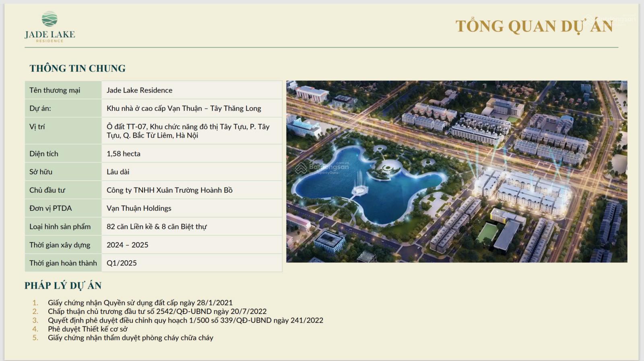Click '82 căn Liền kề & 8 căn Biệt thự'

pyautogui.click(x=157, y=226)
